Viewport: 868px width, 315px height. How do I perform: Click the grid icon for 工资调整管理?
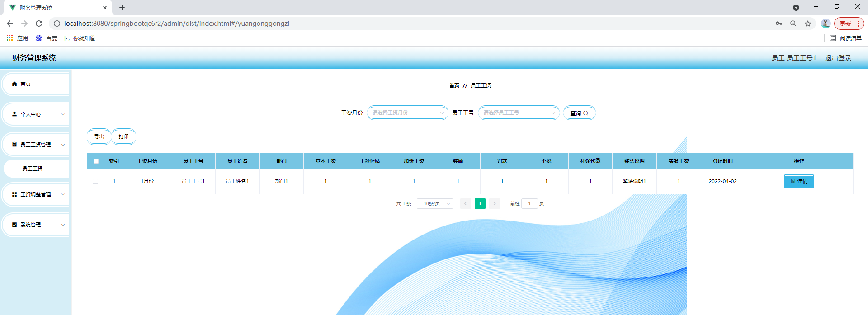point(14,194)
